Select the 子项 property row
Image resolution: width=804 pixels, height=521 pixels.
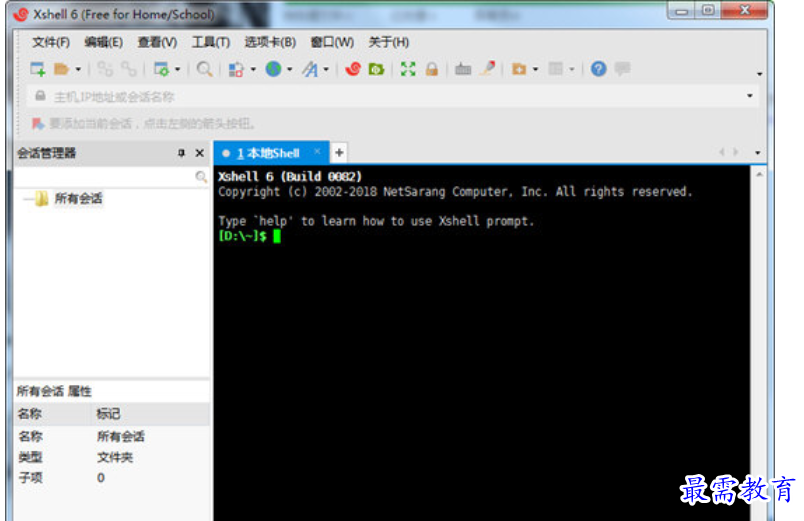[x=112, y=477]
